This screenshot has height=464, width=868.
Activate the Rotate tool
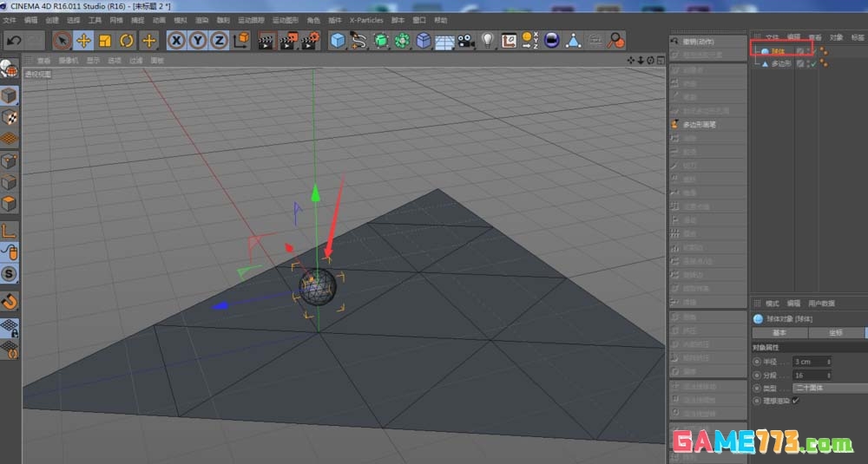(x=127, y=41)
